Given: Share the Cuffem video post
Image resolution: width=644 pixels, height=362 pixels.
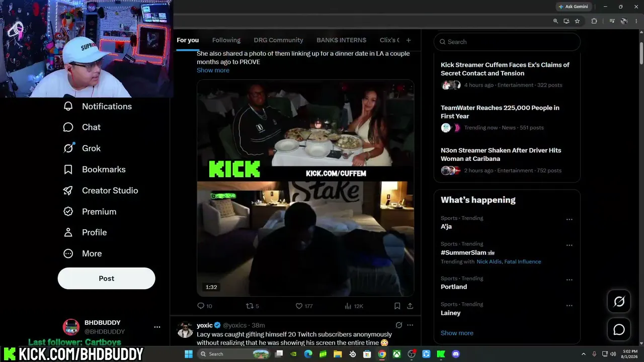Looking at the screenshot, I should 410,306.
